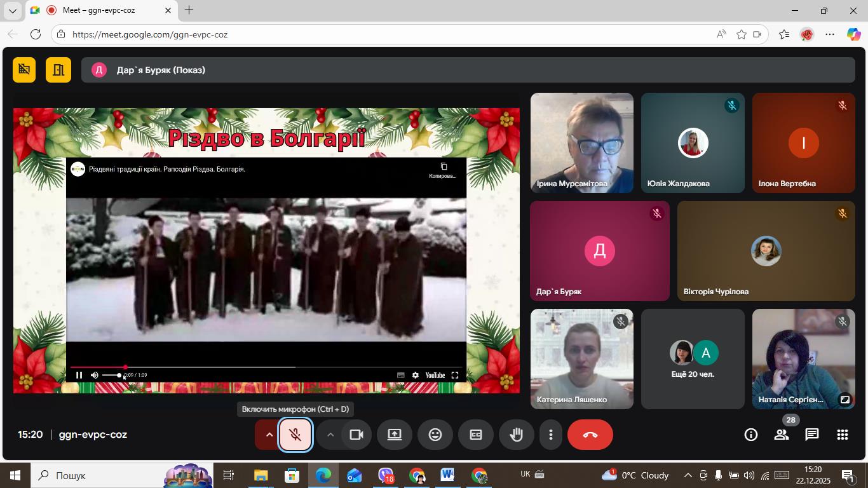This screenshot has height=488, width=868.
Task: Share your screen with present button
Action: pos(395,435)
